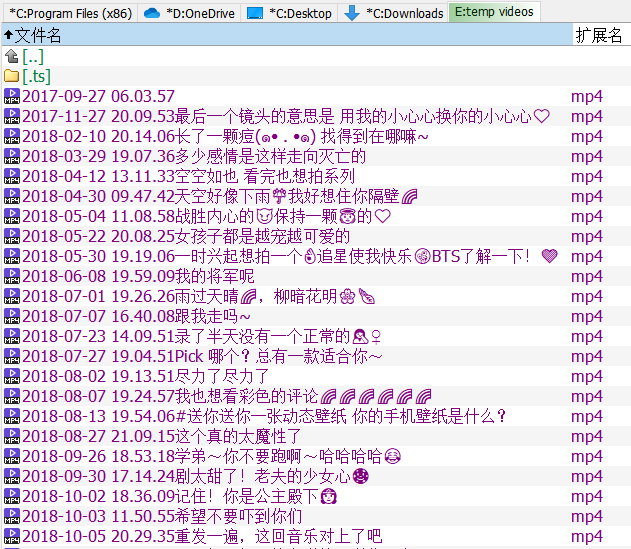Click the MP4 icon of 2018-07-23 14.09.51 file

12,336
